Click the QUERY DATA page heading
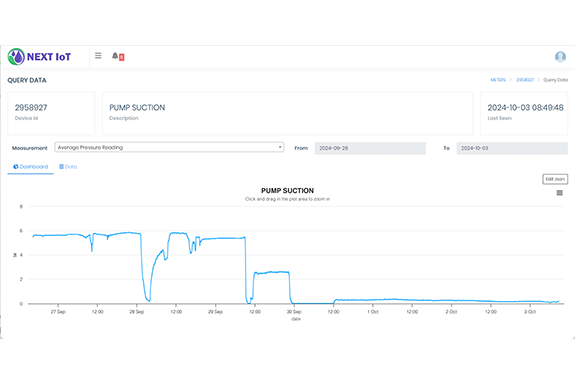This screenshot has height=385, width=575. [x=27, y=80]
